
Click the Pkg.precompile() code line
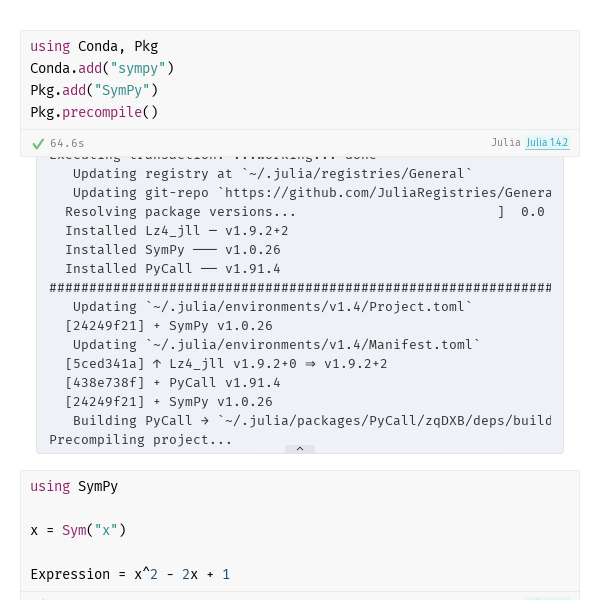coord(94,112)
